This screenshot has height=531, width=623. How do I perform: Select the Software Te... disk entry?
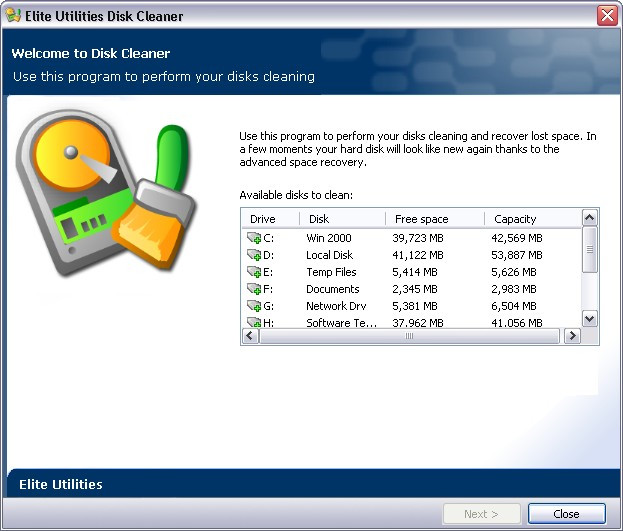pyautogui.click(x=341, y=323)
